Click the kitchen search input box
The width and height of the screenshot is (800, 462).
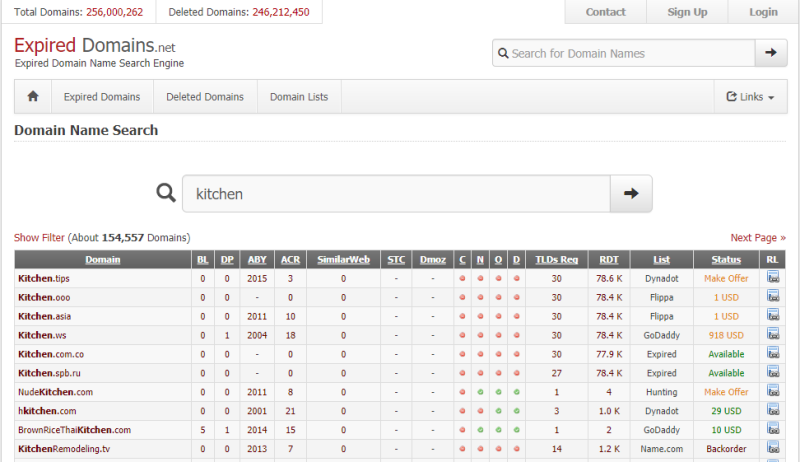[x=396, y=193]
